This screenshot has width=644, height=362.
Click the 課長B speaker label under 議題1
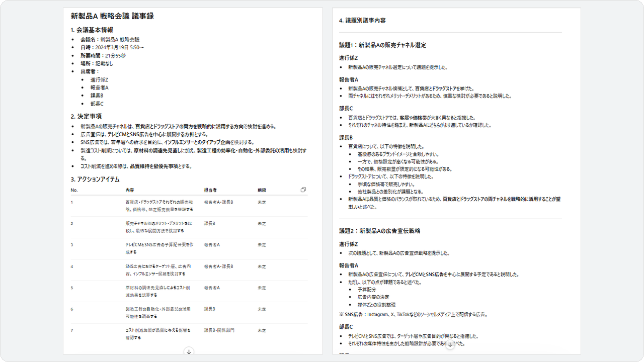[346, 137]
